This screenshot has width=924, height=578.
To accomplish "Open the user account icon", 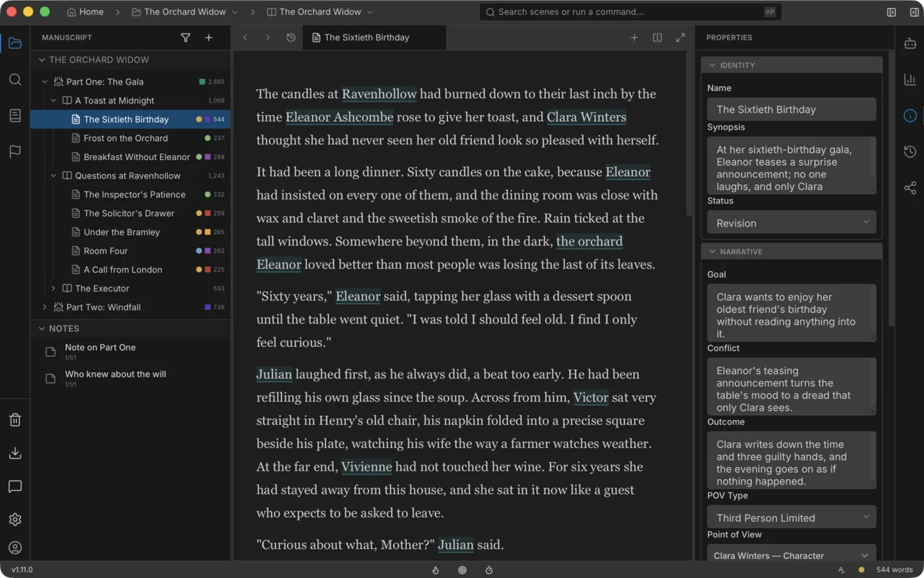I will pyautogui.click(x=15, y=548).
